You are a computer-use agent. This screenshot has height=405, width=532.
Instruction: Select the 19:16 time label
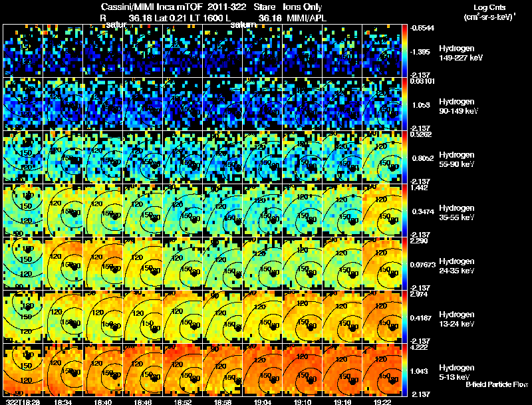click(343, 402)
